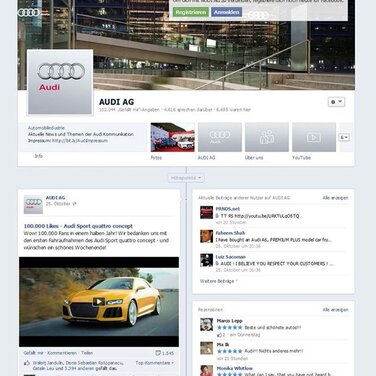Click the PRNDS.net avatar thumbnail
376x376 pixels.
[x=206, y=212]
